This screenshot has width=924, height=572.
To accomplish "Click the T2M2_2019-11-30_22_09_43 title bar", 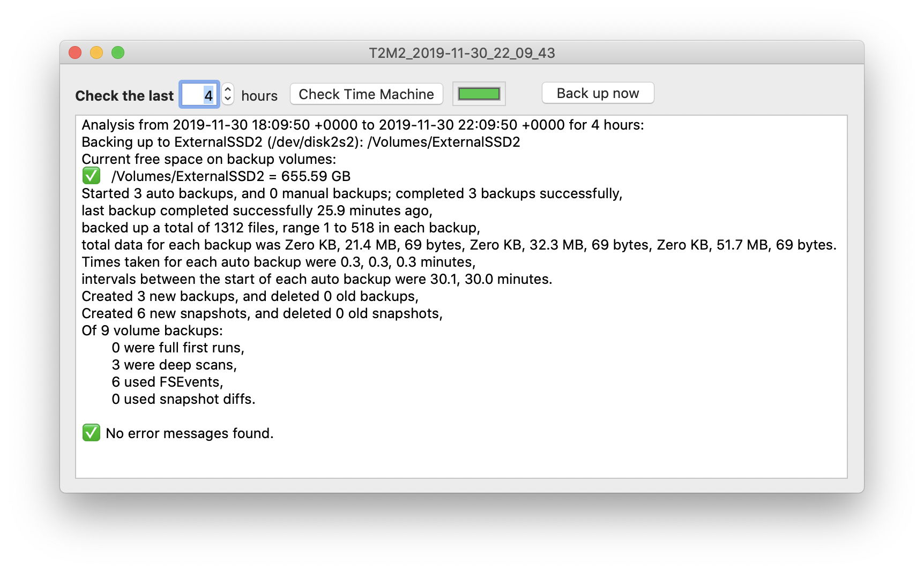I will coord(461,53).
